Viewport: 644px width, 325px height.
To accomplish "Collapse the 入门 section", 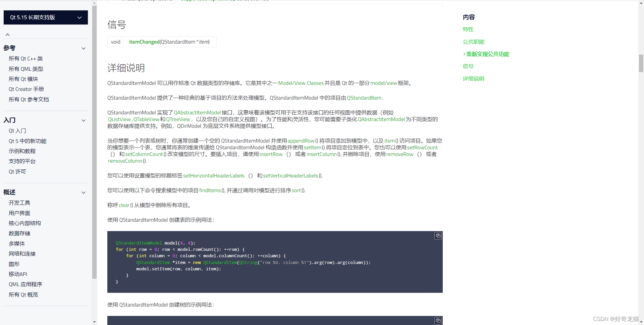I will coord(84,120).
